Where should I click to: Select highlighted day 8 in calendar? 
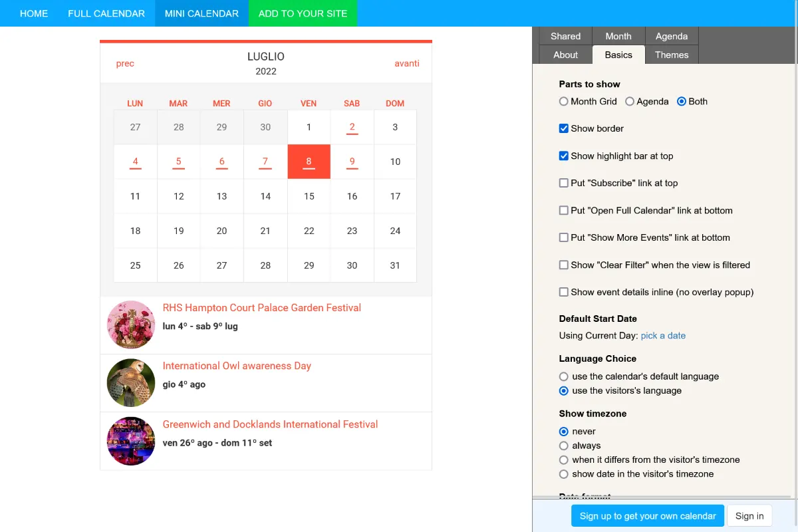[309, 162]
